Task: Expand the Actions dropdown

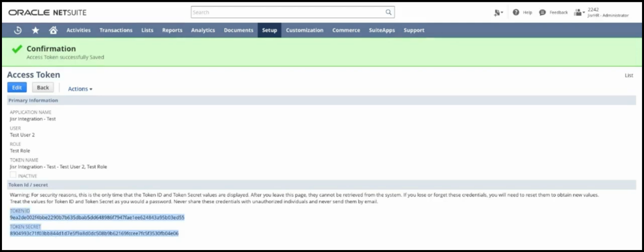Action: (80, 89)
